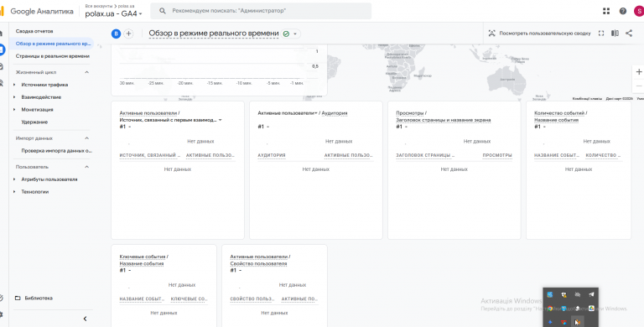
Task: Click the -30 мин. chart axis label
Action: (127, 83)
